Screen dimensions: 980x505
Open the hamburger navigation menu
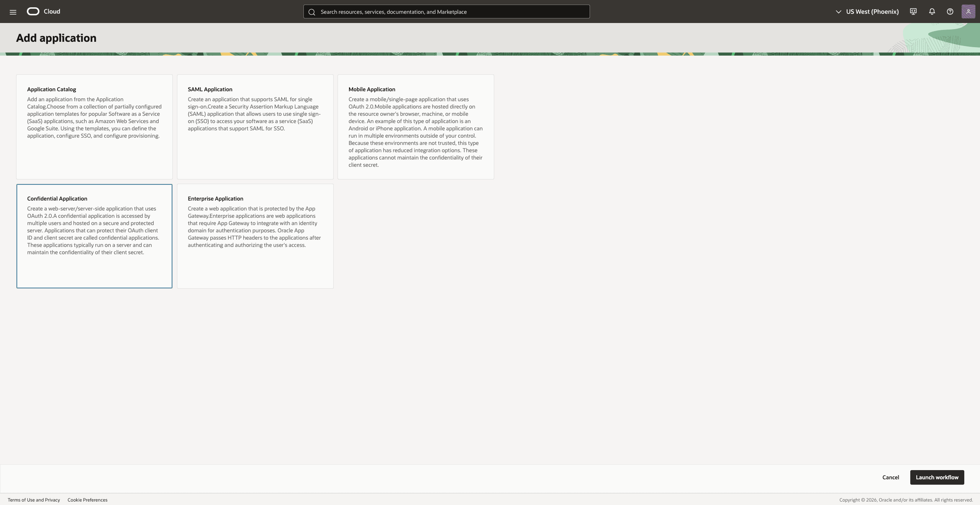pyautogui.click(x=13, y=12)
